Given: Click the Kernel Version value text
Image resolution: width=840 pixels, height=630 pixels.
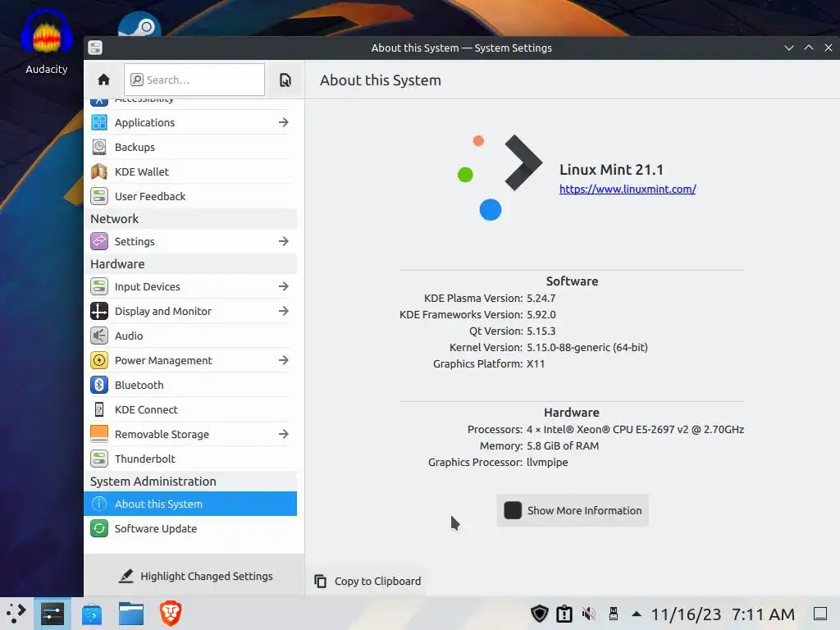Looking at the screenshot, I should [587, 347].
